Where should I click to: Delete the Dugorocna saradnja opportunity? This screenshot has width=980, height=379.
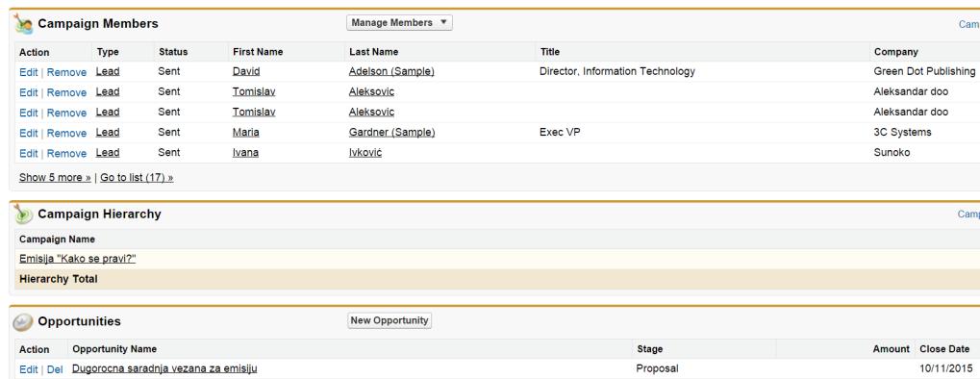(x=55, y=369)
